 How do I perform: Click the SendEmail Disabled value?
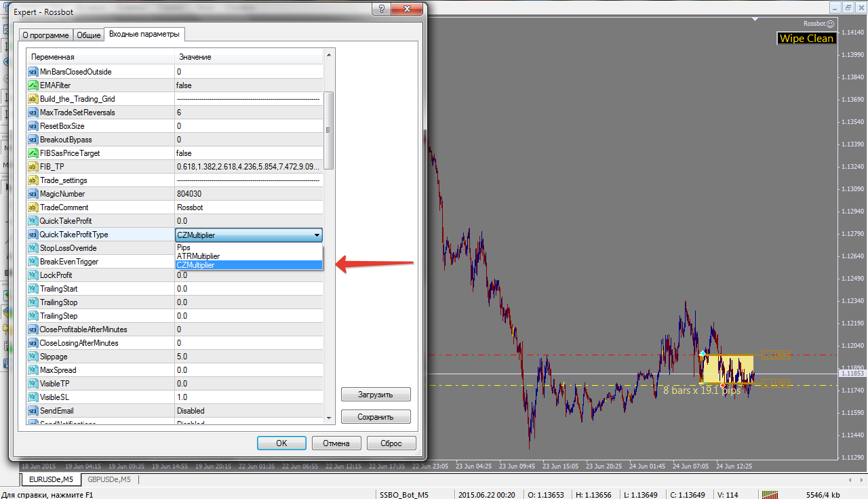tap(249, 411)
